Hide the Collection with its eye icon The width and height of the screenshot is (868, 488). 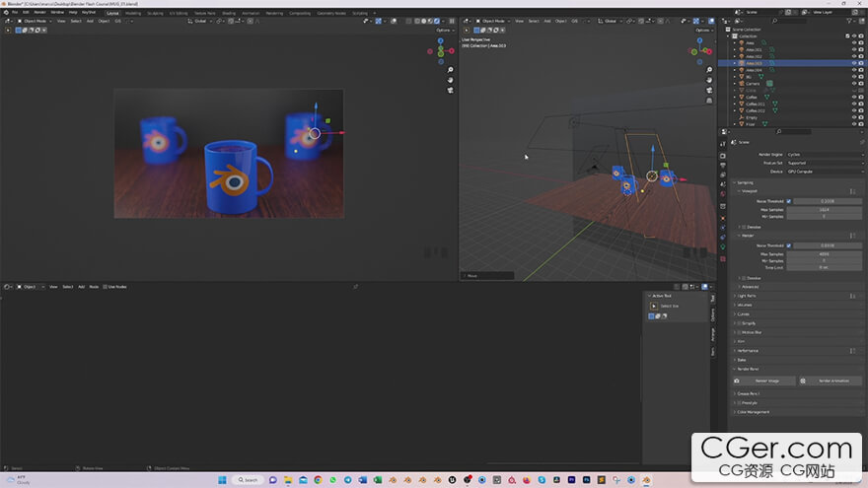coord(854,35)
